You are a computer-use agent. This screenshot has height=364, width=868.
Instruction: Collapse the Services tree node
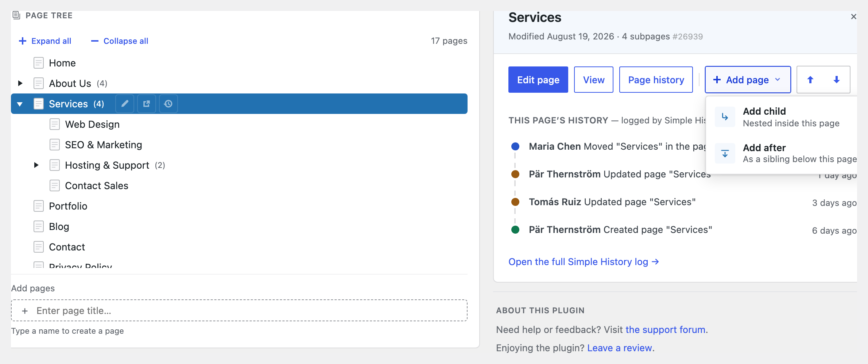click(x=20, y=104)
